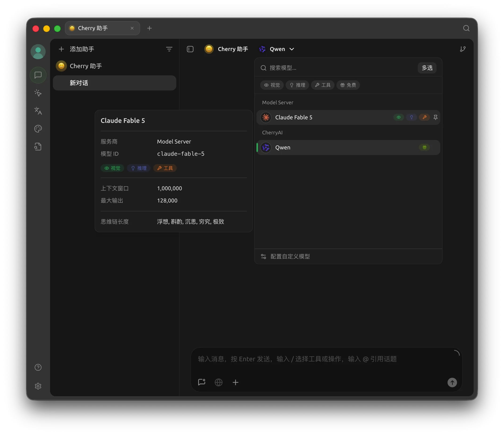
Task: Open the paintings palette sidebar icon
Action: coord(38,128)
